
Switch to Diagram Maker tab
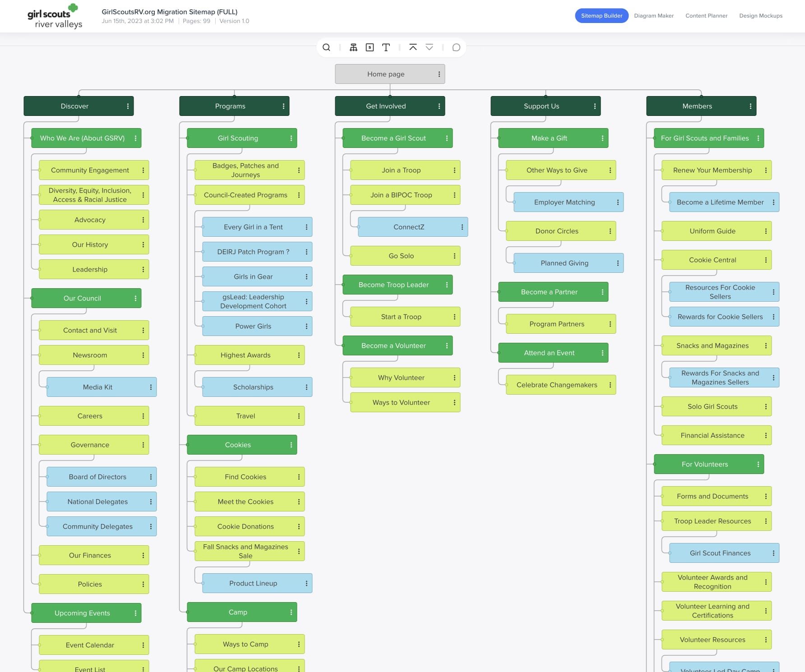(653, 16)
